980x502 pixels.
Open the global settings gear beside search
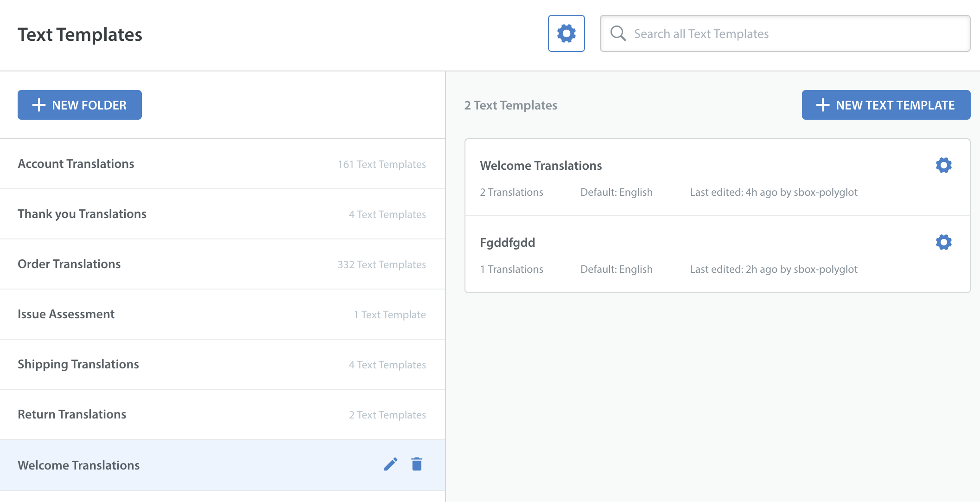[x=566, y=33]
